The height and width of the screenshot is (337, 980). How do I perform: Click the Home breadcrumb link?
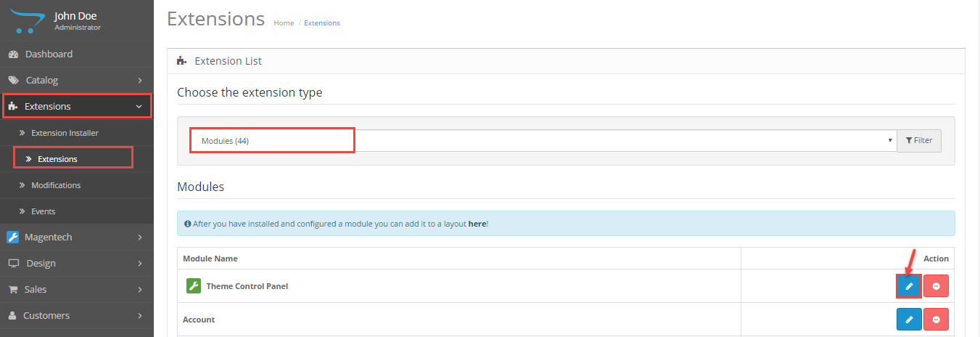point(284,23)
